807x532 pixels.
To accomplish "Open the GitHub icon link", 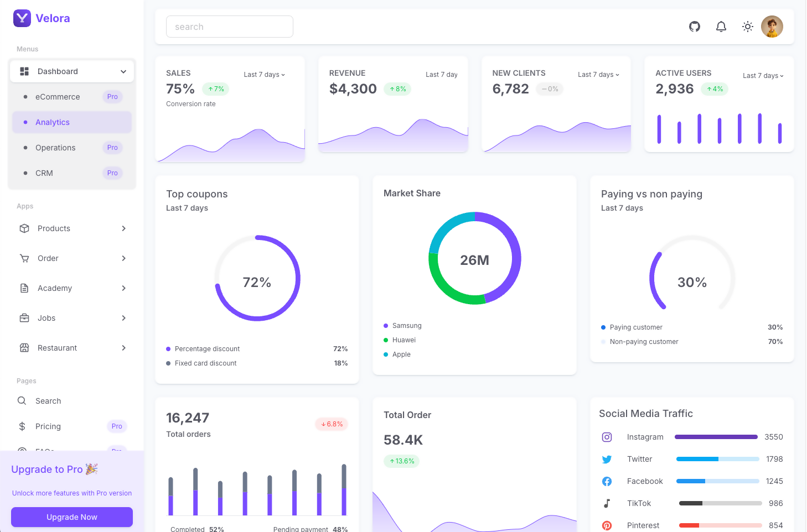I will [x=695, y=27].
